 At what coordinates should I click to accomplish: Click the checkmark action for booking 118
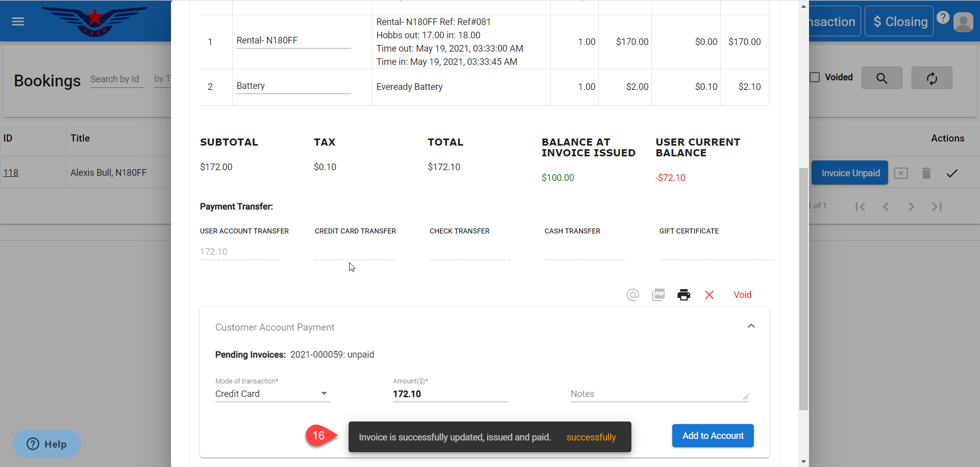point(951,174)
